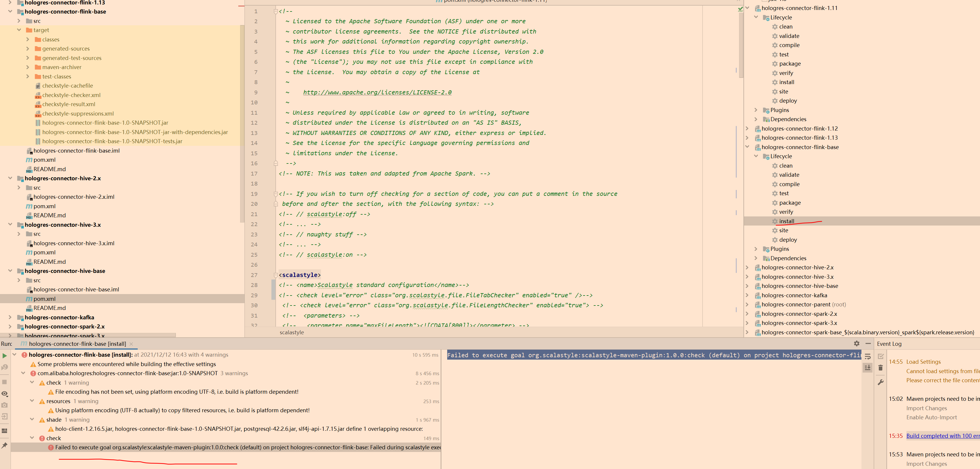Screen dimensions: 980x469
Task: Select the hologres-connector-flink-base [install] run tab
Action: [x=74, y=343]
